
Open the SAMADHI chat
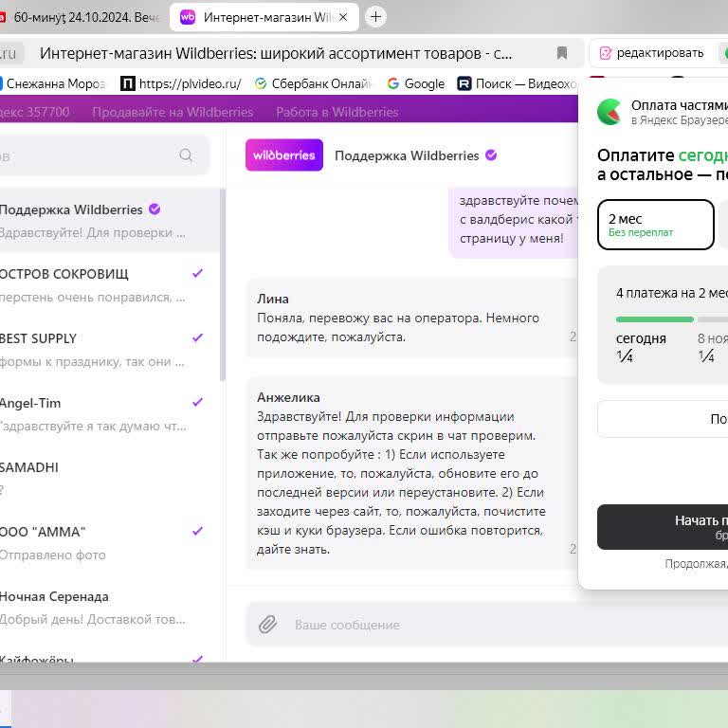tap(110, 478)
